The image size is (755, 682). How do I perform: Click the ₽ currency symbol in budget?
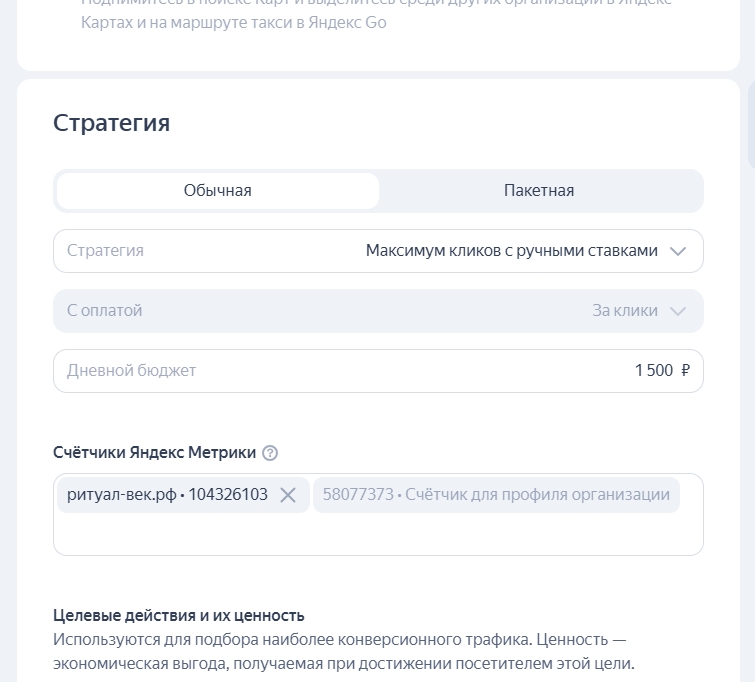685,371
